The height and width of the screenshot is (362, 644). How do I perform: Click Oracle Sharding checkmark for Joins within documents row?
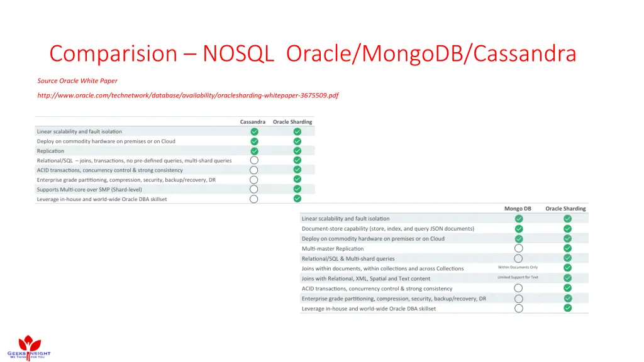coord(568,268)
